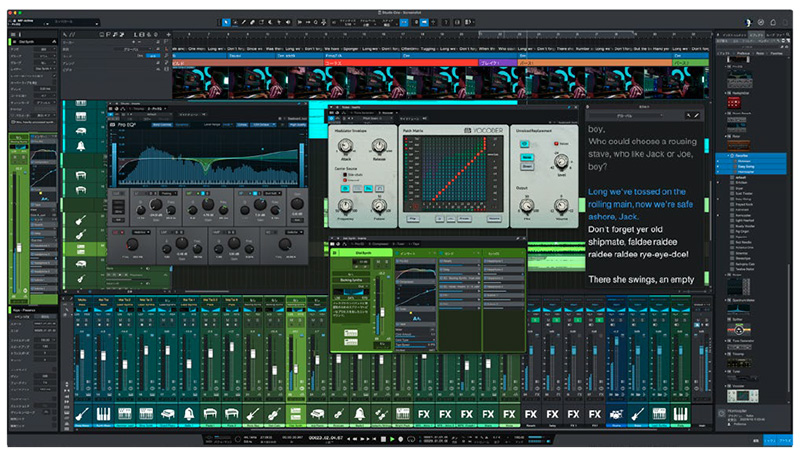Click the bell icon in track list
Screen dimensions: 800x454
tap(81, 146)
